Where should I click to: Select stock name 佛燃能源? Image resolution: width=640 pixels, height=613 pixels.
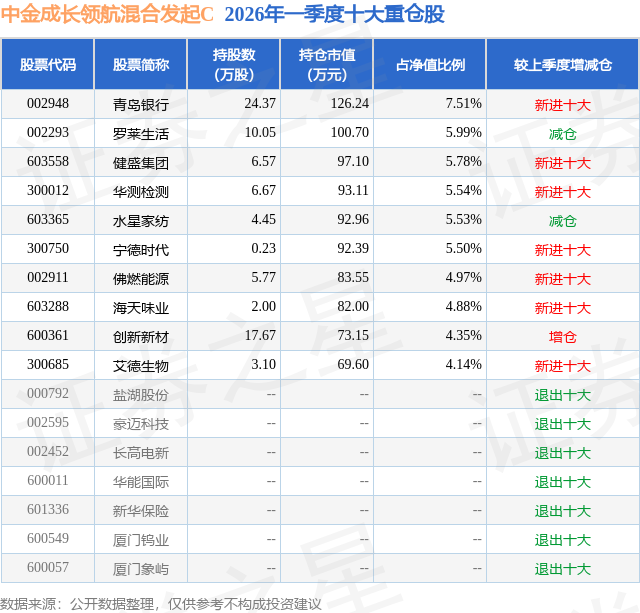[141, 279]
